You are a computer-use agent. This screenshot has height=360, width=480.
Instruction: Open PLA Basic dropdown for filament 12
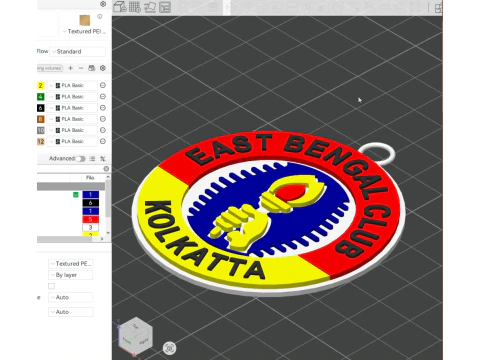click(72, 141)
